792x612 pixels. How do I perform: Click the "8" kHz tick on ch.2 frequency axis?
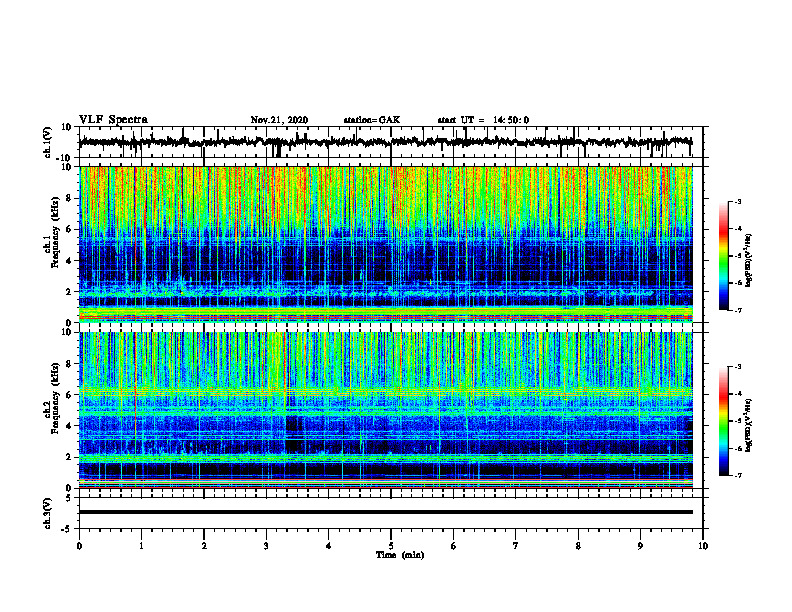[70, 364]
